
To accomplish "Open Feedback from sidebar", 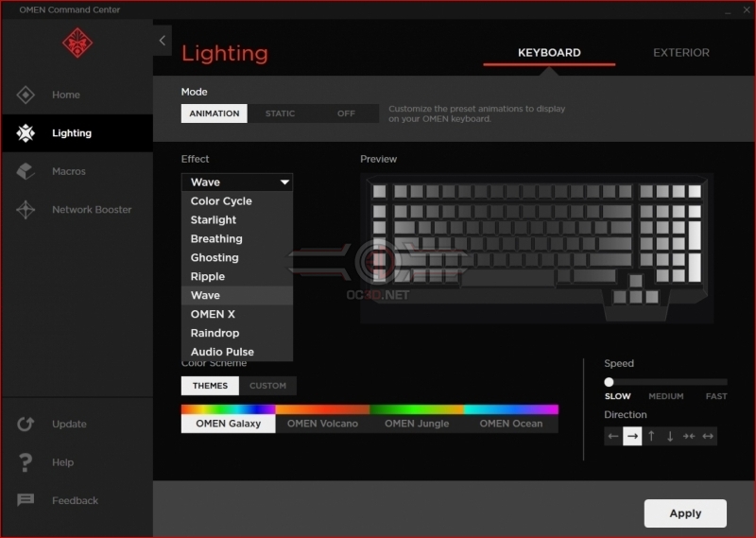I will pyautogui.click(x=77, y=500).
